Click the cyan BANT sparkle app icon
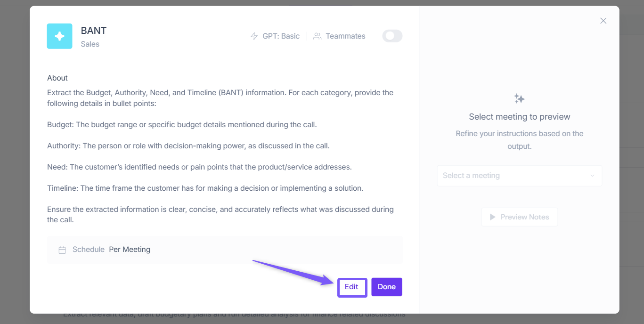This screenshot has width=644, height=324. [59, 36]
